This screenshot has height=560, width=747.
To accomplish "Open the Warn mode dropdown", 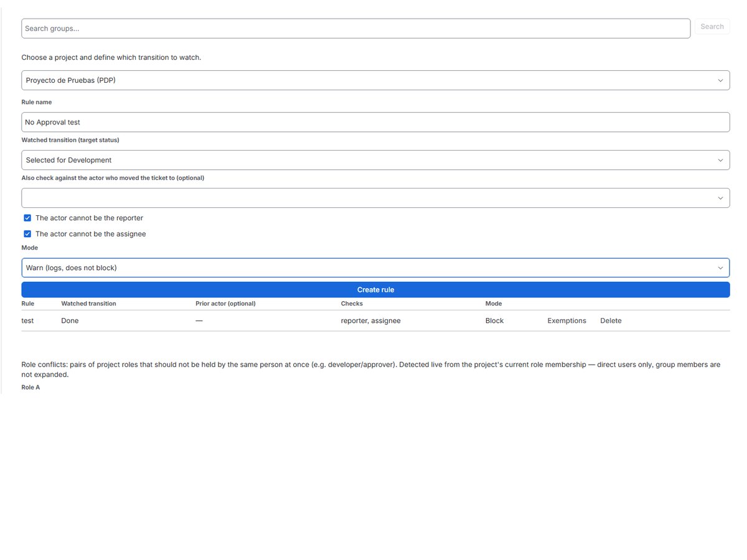I will [375, 268].
